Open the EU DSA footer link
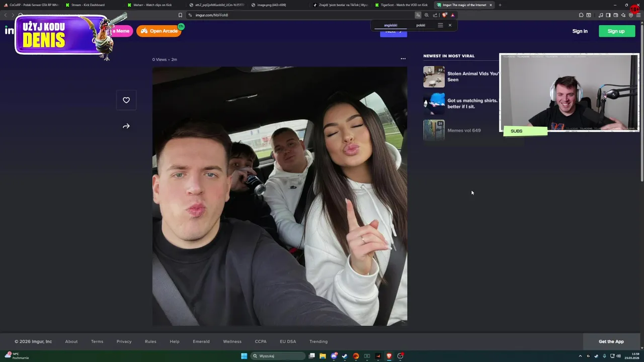 pos(288,341)
